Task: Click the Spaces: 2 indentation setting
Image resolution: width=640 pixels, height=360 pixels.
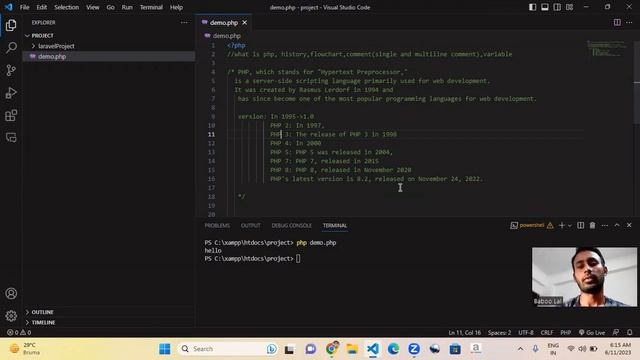Action: 499,332
